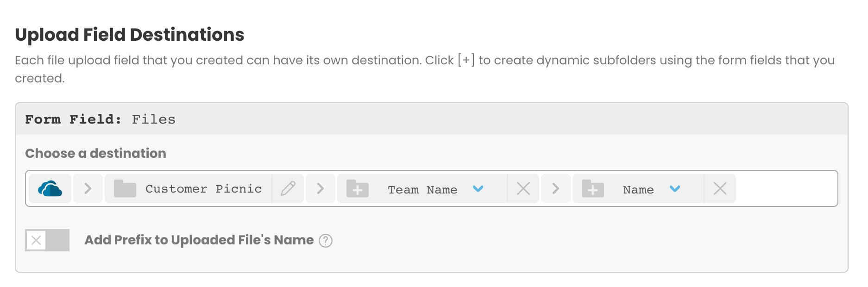Click the help question mark icon
Viewport: 868px width, 287px height.
click(326, 240)
